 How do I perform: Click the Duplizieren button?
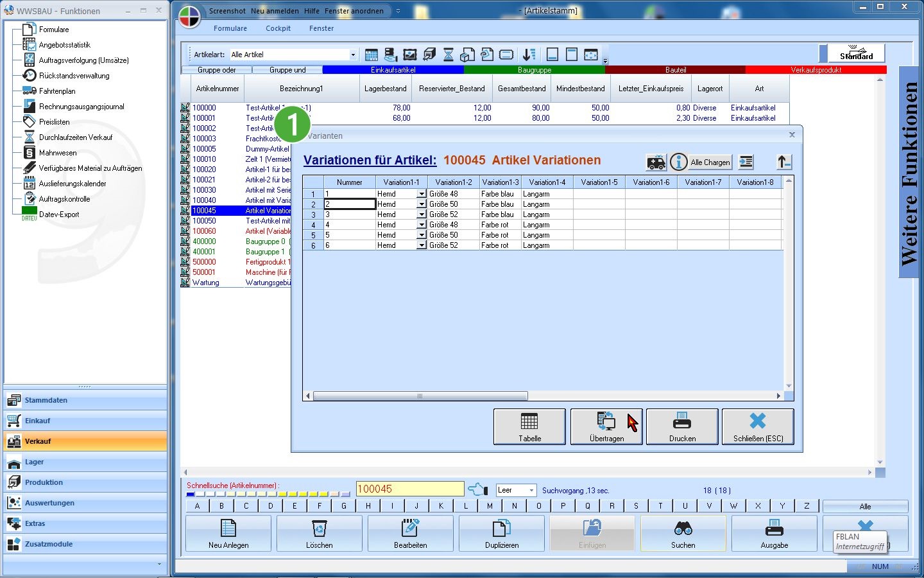click(502, 533)
